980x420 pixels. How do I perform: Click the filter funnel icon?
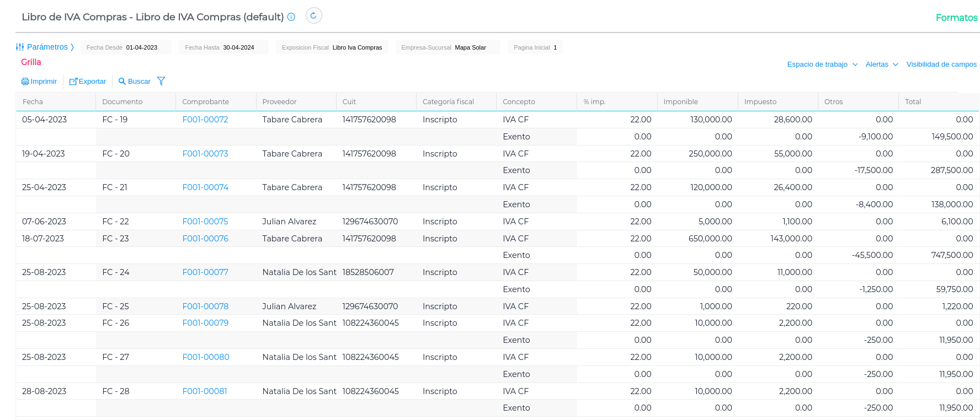[x=161, y=81]
